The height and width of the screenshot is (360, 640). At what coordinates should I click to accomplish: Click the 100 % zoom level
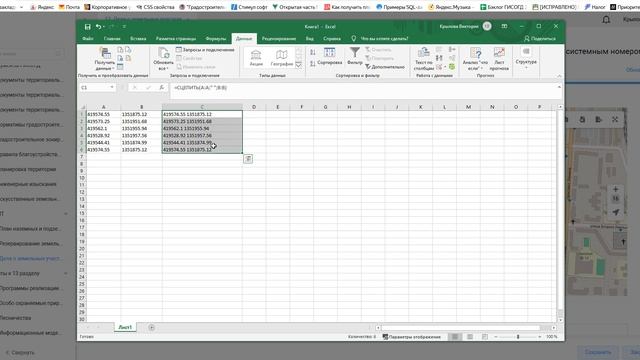(552, 337)
